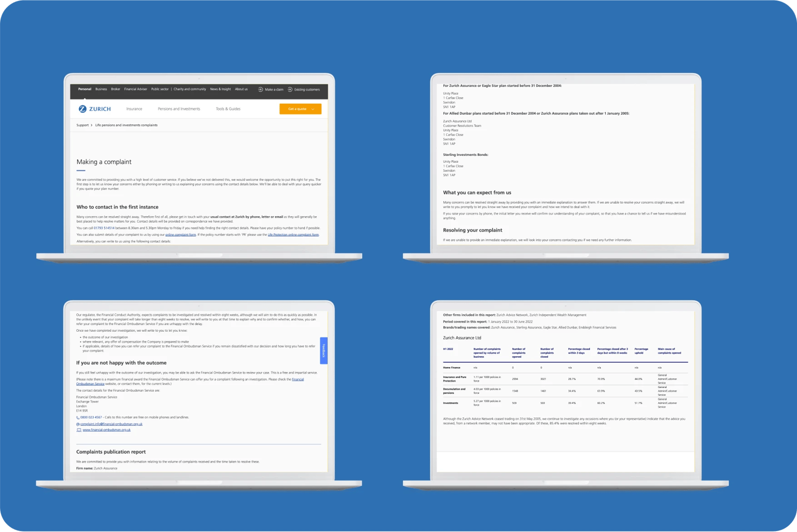Open the Get a quote dropdown chevron

click(x=313, y=109)
